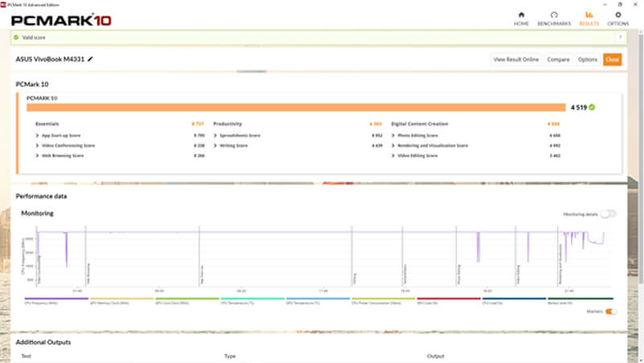
Task: Expand Photo Editing Score
Action: (x=393, y=135)
